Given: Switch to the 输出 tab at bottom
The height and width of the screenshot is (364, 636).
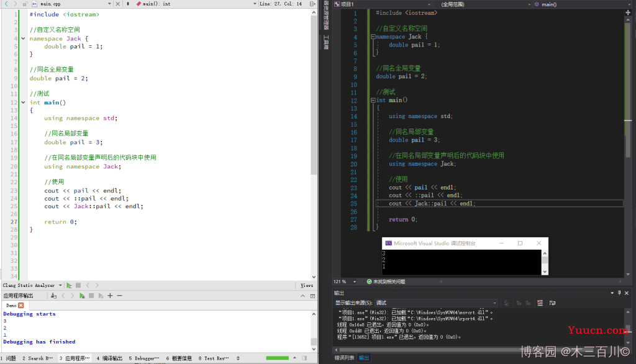Looking at the screenshot, I should [x=364, y=358].
